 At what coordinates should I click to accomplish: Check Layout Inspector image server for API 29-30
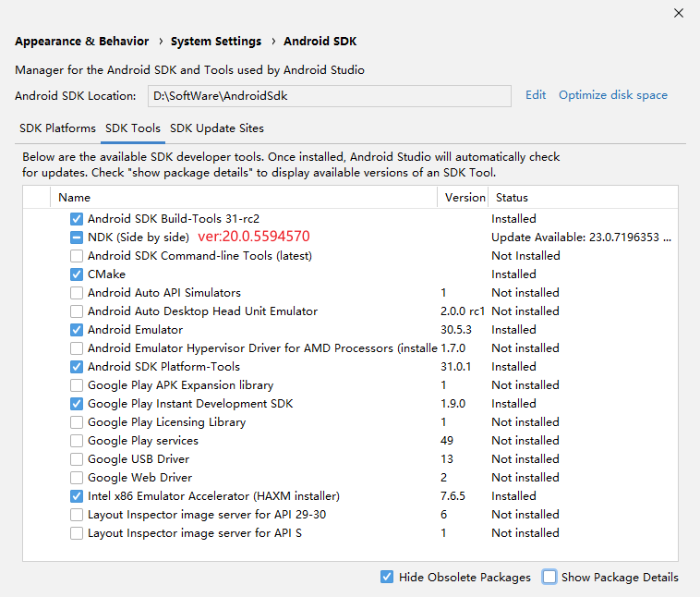(77, 515)
